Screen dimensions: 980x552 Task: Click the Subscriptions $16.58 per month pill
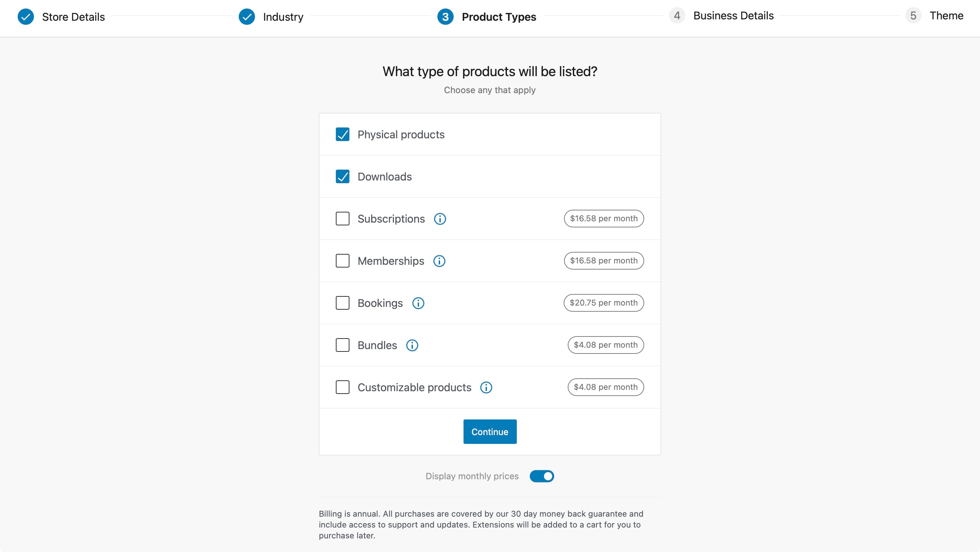[603, 219]
